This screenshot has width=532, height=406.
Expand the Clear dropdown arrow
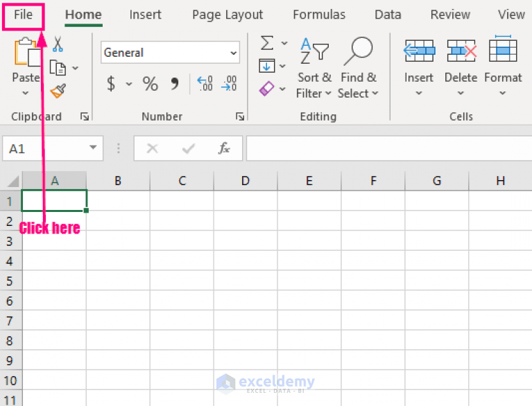coord(282,89)
